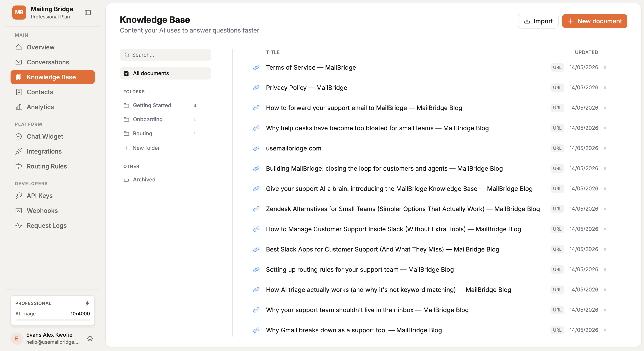
Task: Click the Import button
Action: pyautogui.click(x=538, y=21)
